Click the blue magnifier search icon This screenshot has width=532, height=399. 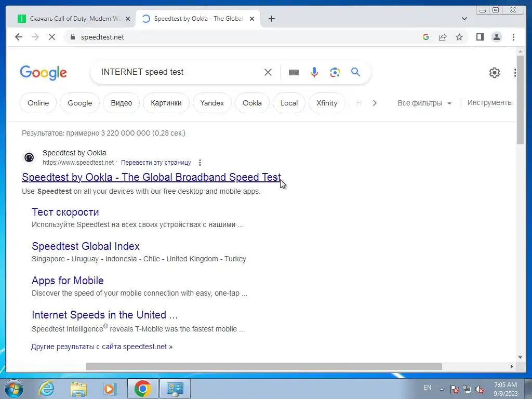(355, 72)
